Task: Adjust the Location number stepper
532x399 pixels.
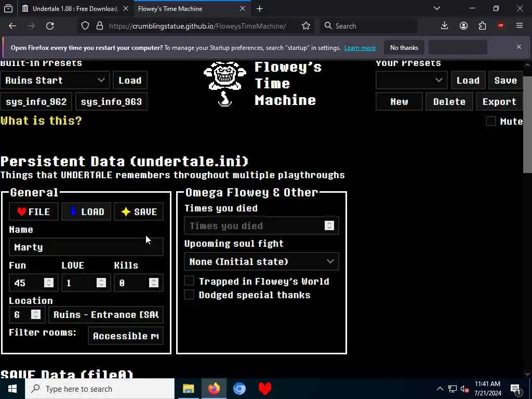Action: tap(36, 314)
